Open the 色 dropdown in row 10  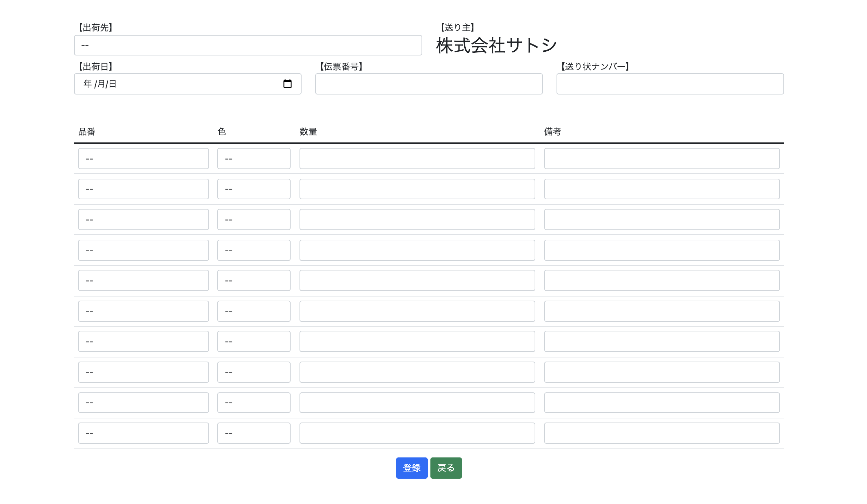254,433
